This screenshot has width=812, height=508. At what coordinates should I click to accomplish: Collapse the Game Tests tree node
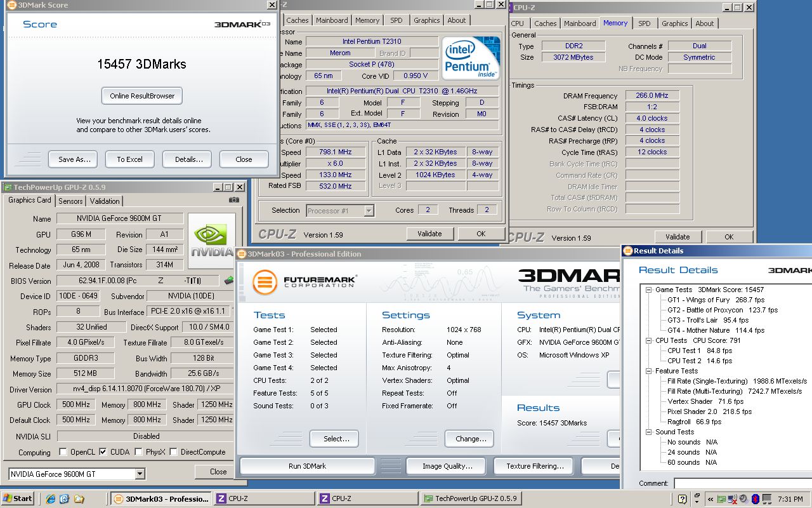[x=649, y=290]
